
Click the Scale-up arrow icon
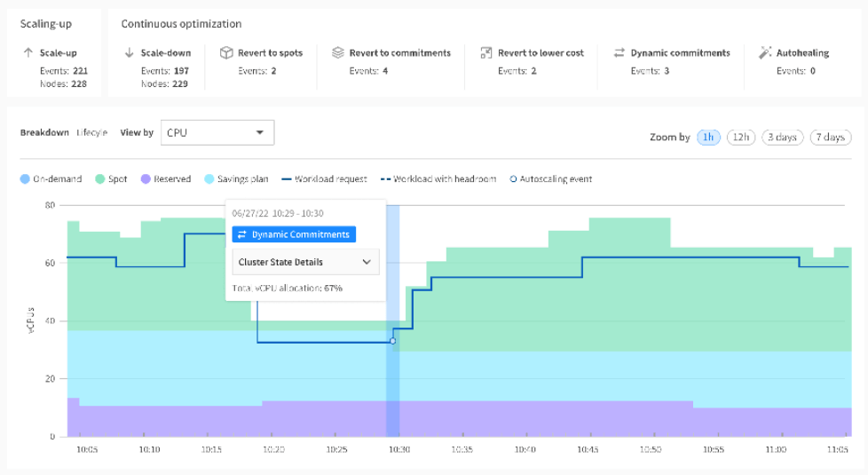[28, 52]
